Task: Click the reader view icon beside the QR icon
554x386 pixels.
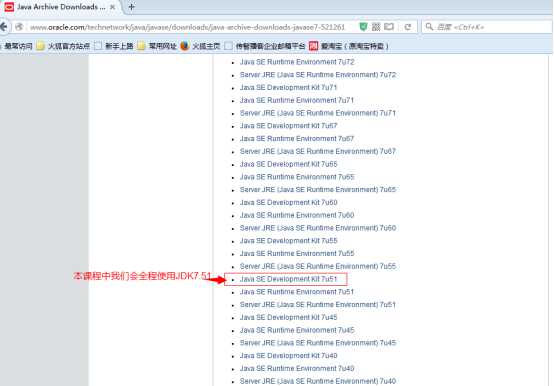Action: [x=389, y=27]
